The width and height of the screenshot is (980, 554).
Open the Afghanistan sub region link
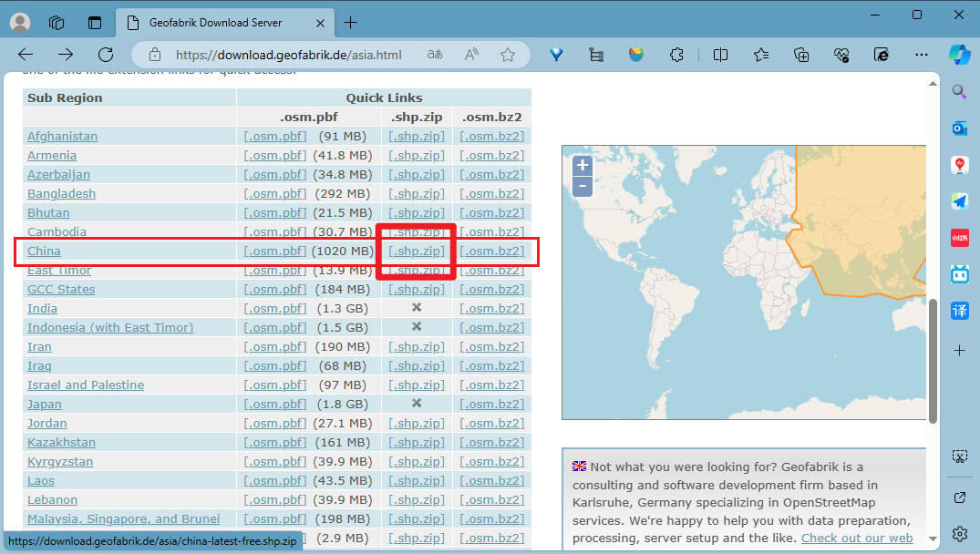[63, 136]
